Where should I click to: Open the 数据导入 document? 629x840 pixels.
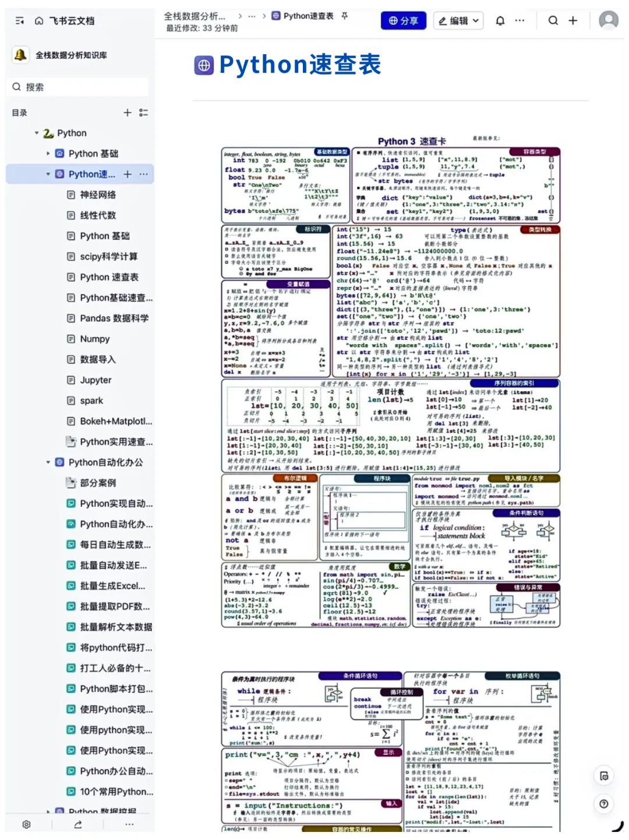tap(98, 360)
